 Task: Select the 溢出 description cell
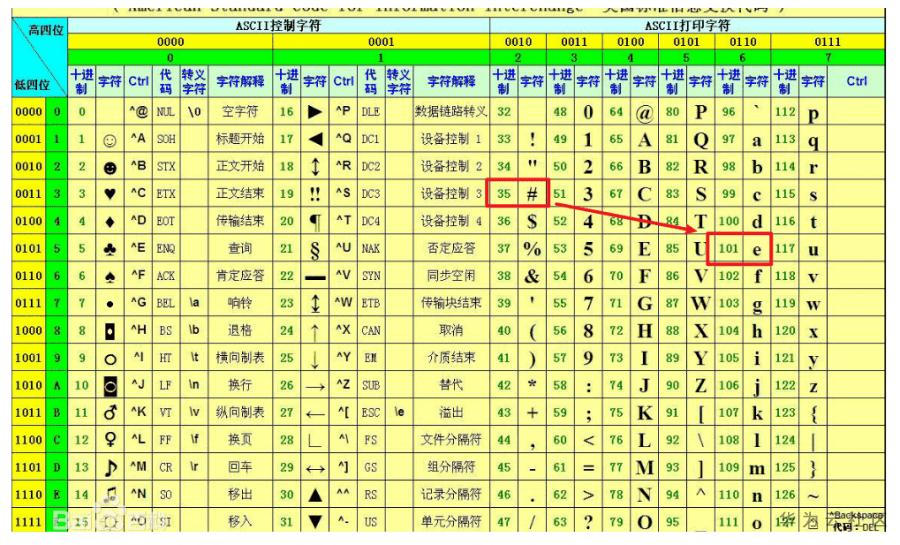pyautogui.click(x=451, y=412)
